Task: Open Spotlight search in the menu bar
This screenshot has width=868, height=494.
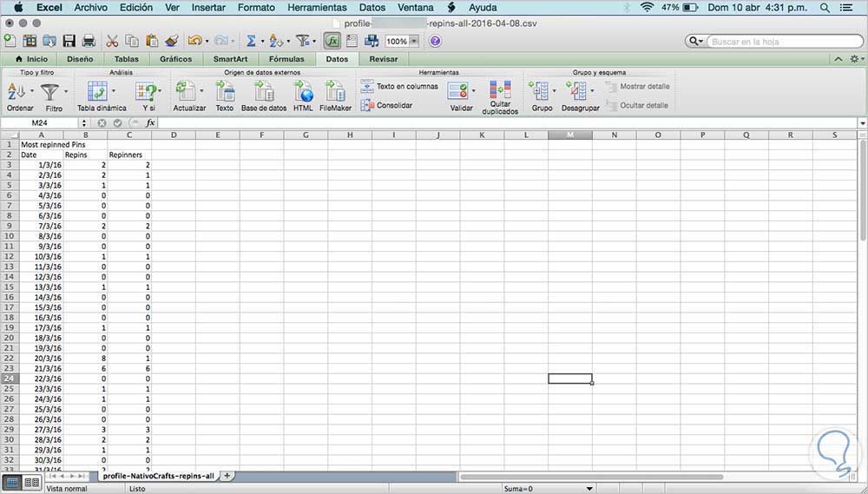Action: click(x=825, y=8)
